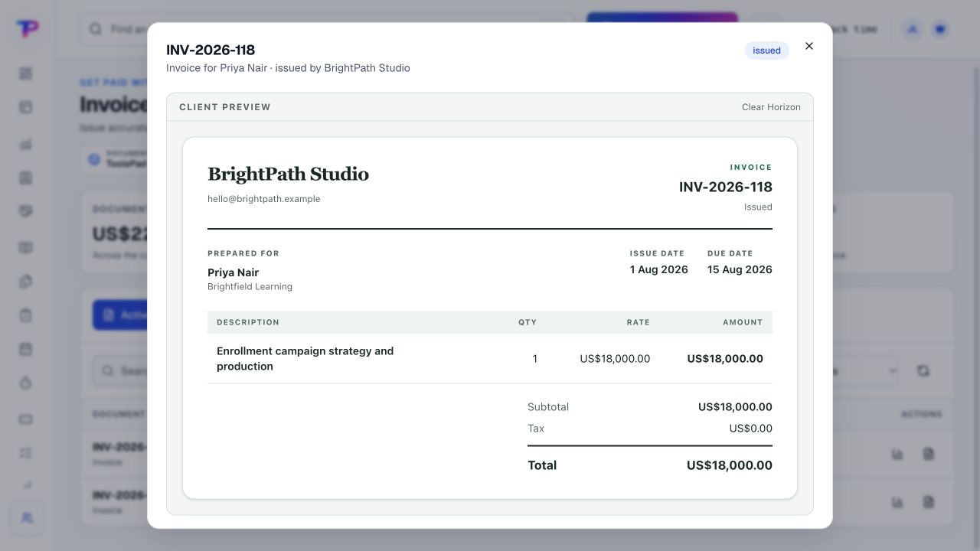980x551 pixels.
Task: Click the app logo in the background sidebar
Action: coord(27,28)
